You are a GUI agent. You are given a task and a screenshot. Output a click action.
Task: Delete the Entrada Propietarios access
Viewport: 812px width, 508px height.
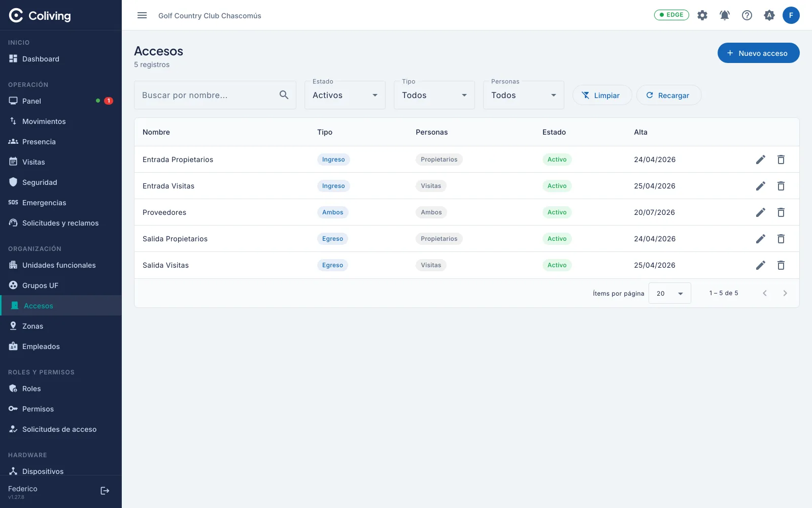pos(781,160)
